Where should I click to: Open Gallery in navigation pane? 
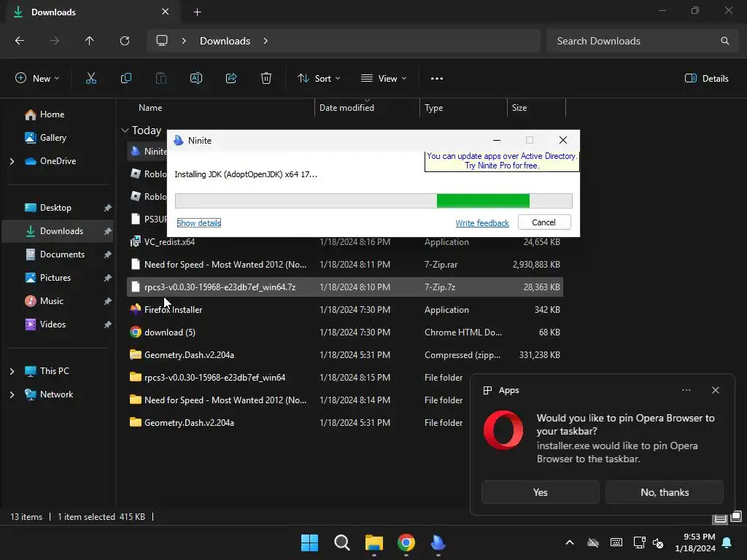click(x=53, y=138)
